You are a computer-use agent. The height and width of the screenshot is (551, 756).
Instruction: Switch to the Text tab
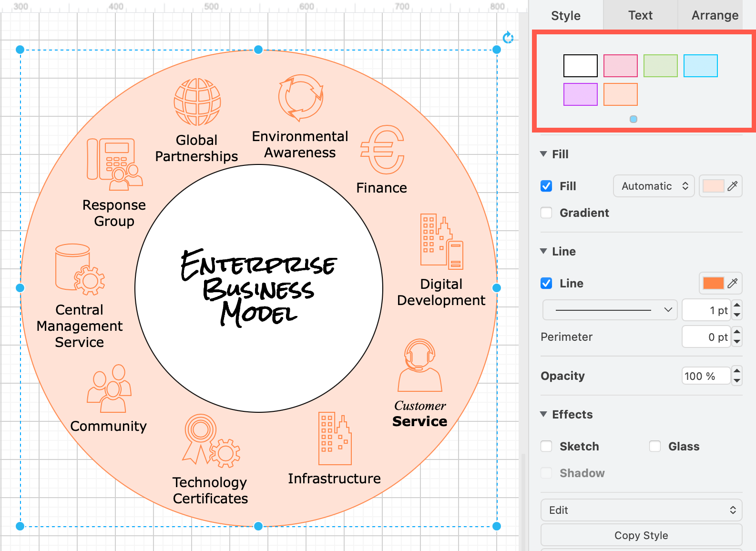tap(640, 15)
